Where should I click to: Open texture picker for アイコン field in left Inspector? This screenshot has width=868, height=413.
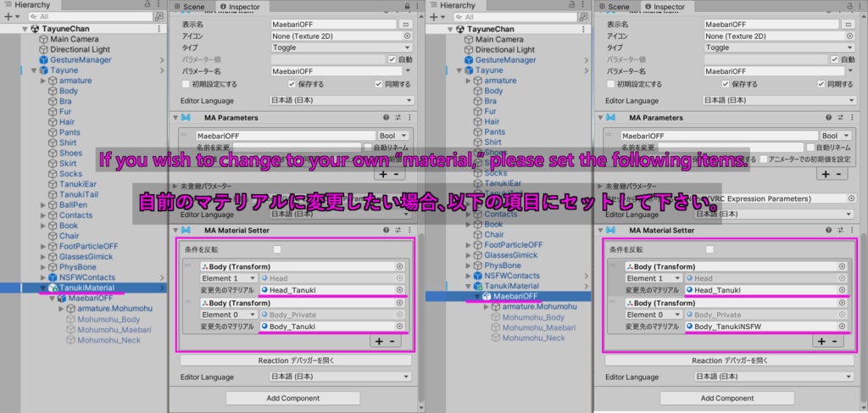(x=408, y=36)
